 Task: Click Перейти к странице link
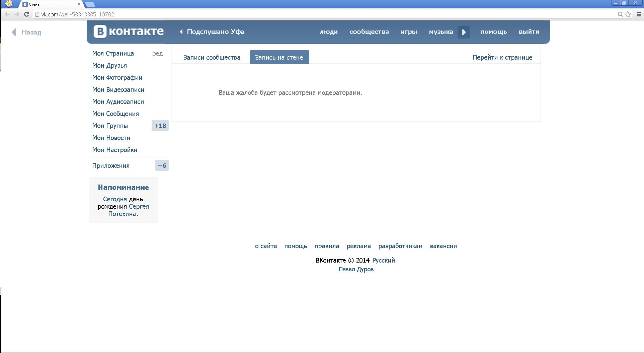click(x=502, y=57)
